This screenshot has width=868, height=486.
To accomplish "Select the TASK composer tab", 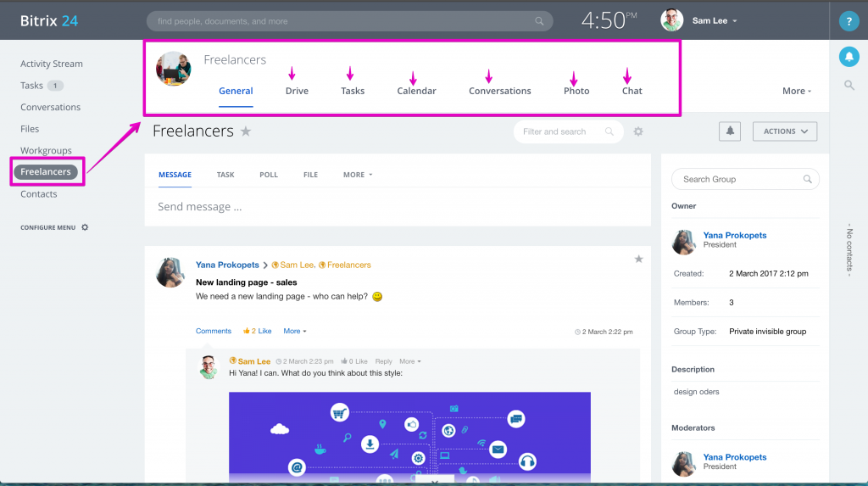I will 225,175.
